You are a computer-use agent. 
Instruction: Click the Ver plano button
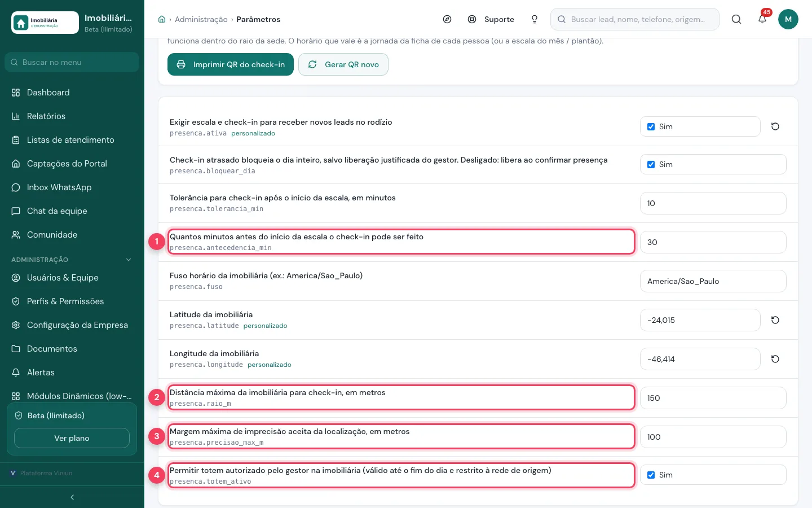click(x=72, y=438)
